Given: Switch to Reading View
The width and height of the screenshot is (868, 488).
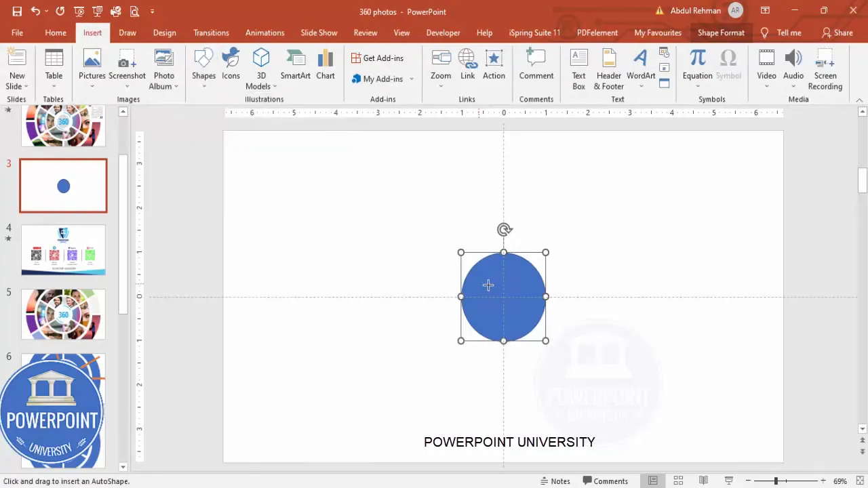Looking at the screenshot, I should (703, 481).
